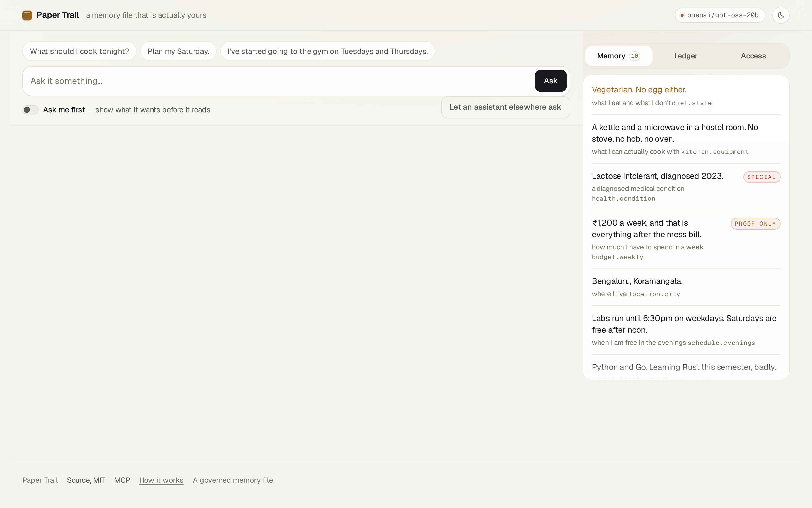Open the 'Bengaluru, Koramangala.' memory entry
This screenshot has height=508, width=812.
point(686,287)
